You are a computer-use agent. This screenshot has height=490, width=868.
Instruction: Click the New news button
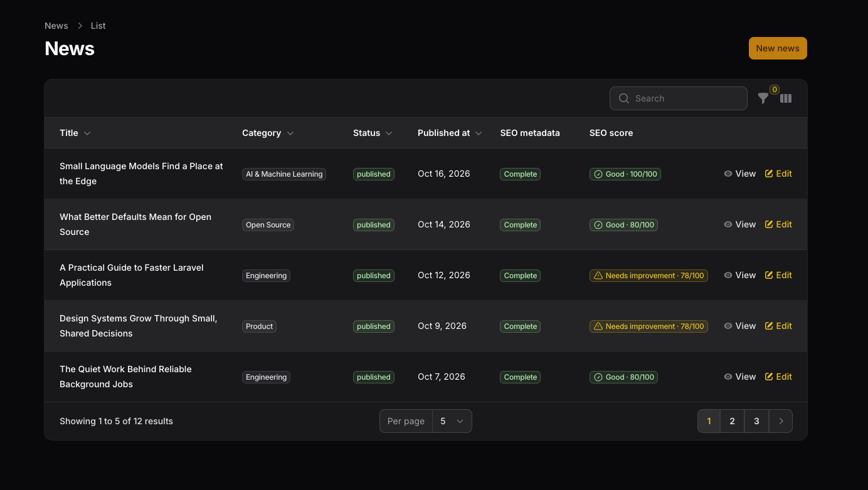click(778, 48)
